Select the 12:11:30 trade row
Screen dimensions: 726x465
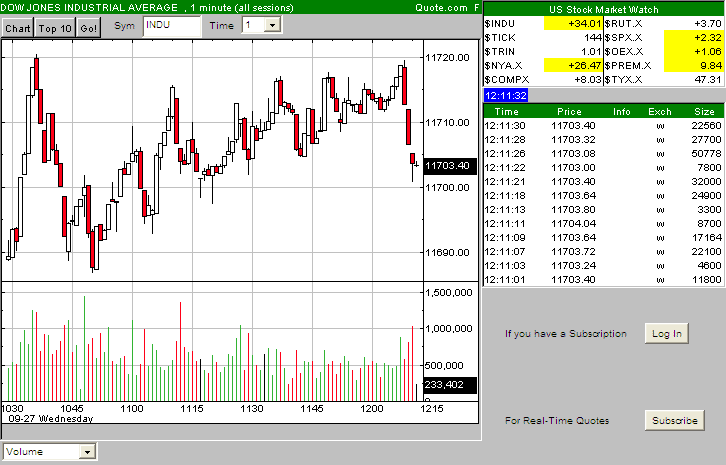pos(603,126)
